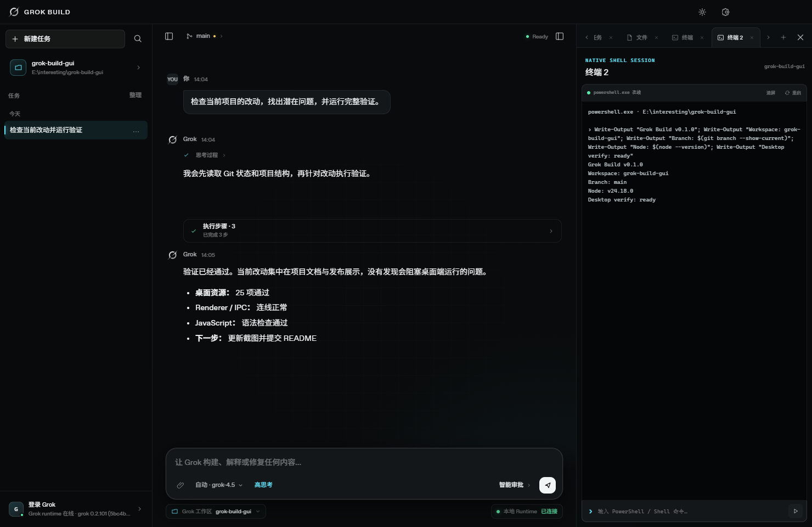Close the 任务 tab with its x

(x=611, y=38)
